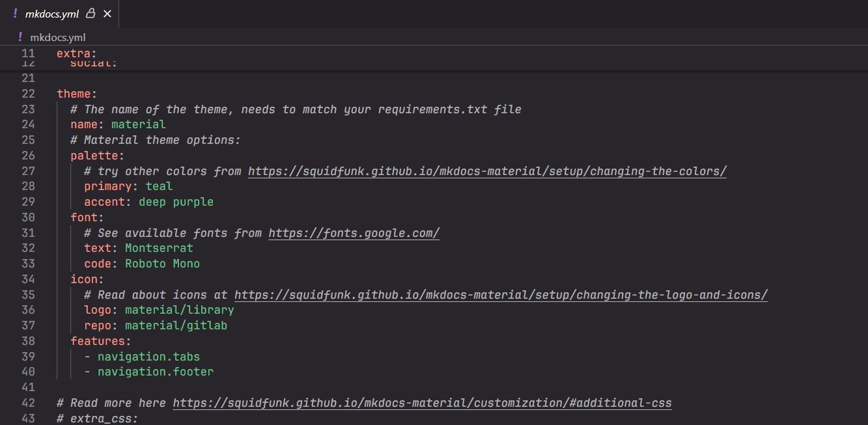Open the changing-the-colors documentation link
Screen dimensions: 868x425
pos(487,171)
